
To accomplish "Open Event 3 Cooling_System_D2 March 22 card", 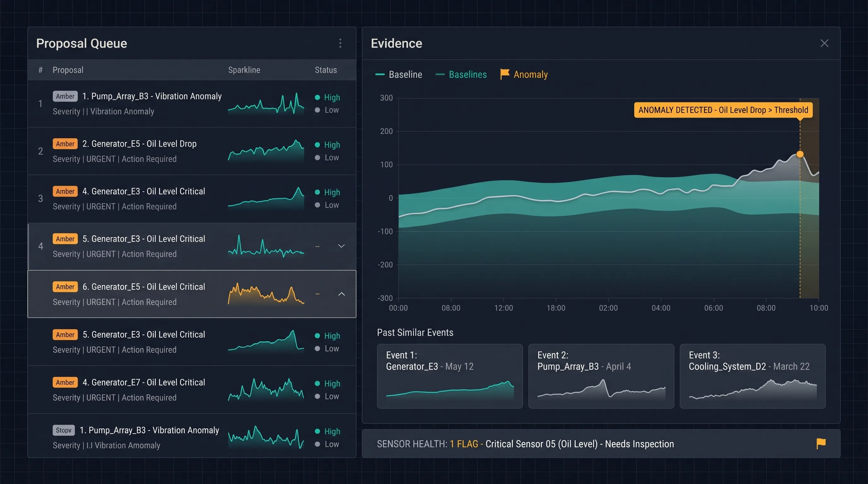I will click(x=753, y=376).
